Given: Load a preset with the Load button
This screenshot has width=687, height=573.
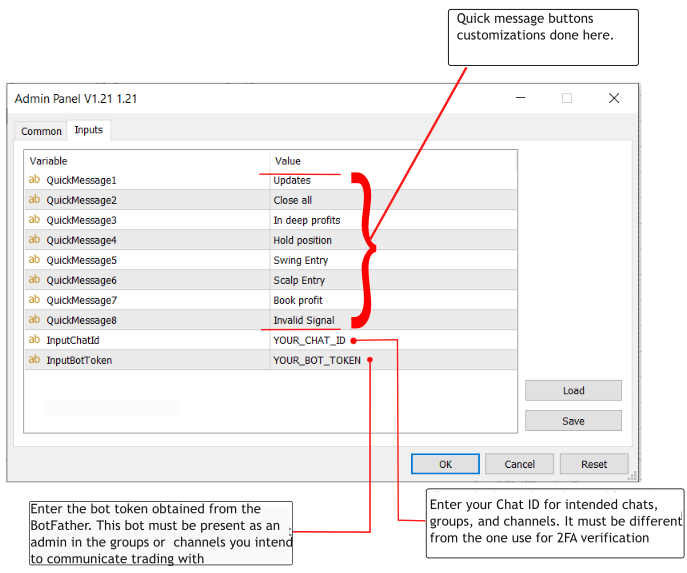Looking at the screenshot, I should (573, 390).
